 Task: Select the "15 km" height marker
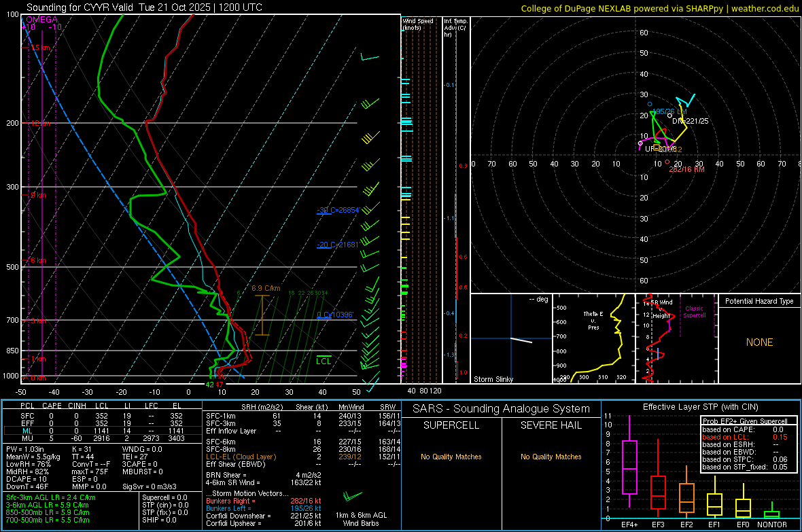(40, 48)
